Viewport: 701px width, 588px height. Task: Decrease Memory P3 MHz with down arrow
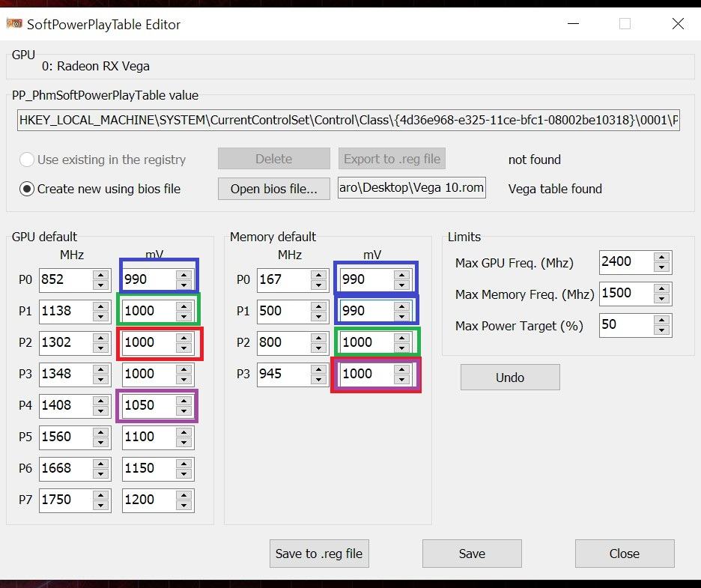click(319, 380)
